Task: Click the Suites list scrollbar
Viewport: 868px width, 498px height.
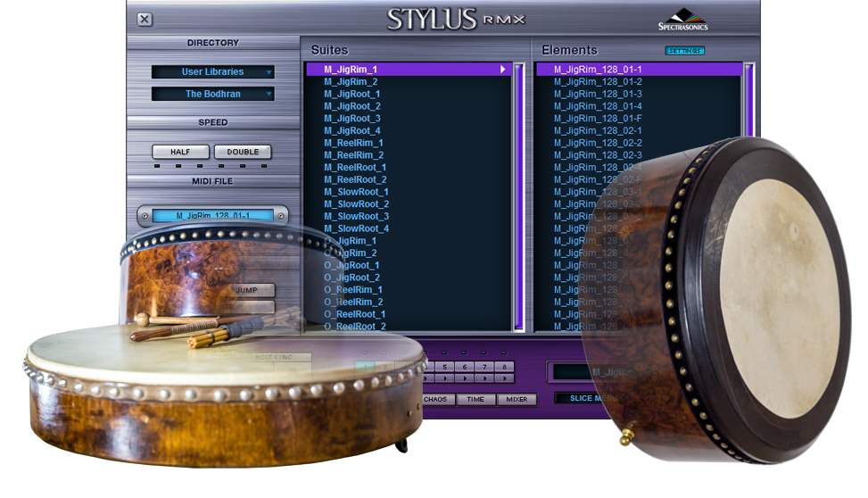Action: coord(518,197)
